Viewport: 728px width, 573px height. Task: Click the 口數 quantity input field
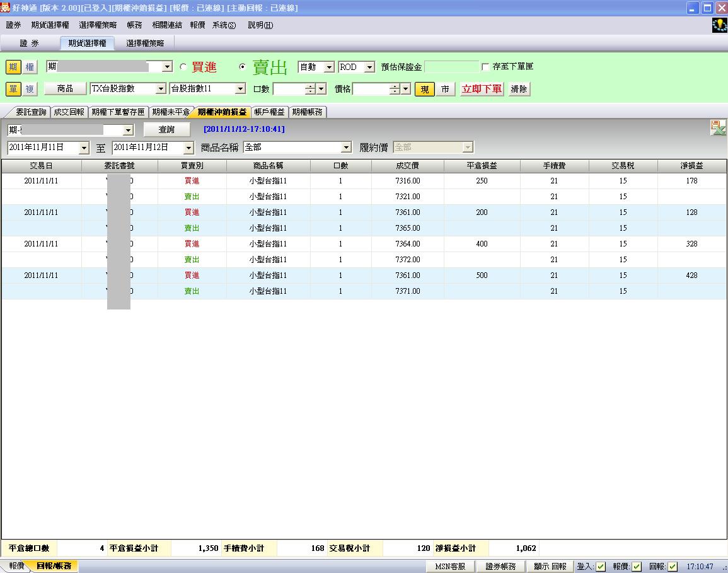pyautogui.click(x=289, y=89)
